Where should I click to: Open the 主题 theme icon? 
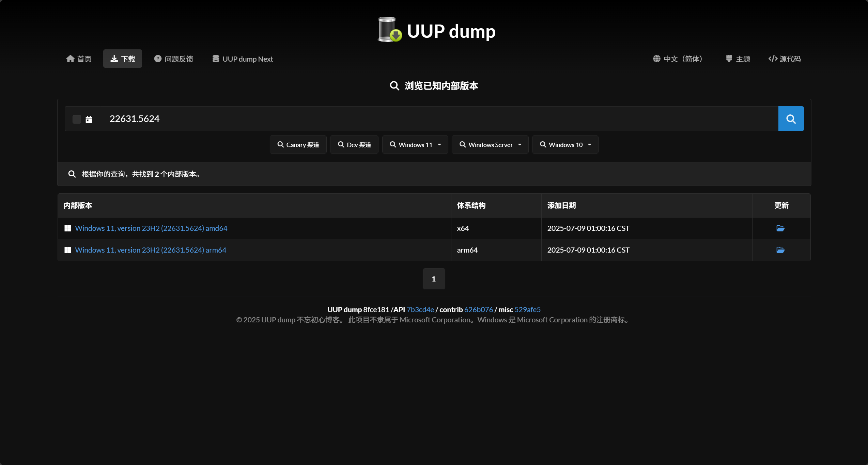(729, 58)
